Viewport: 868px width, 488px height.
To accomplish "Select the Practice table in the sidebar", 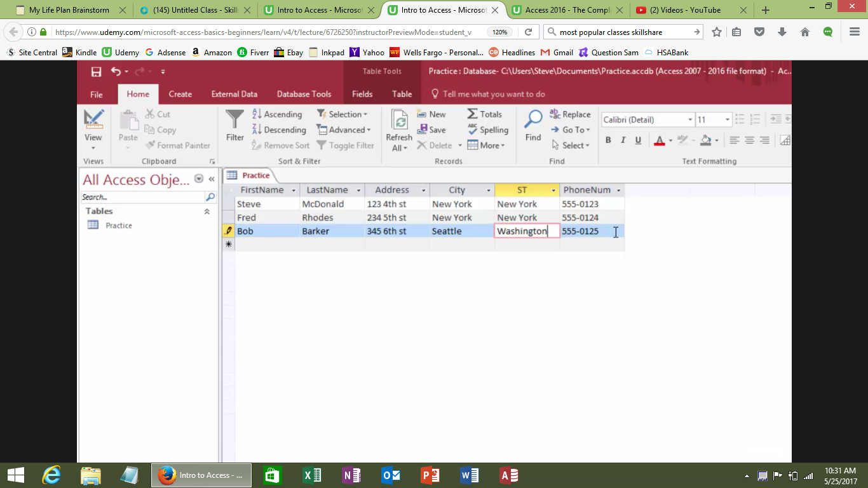I will [118, 225].
